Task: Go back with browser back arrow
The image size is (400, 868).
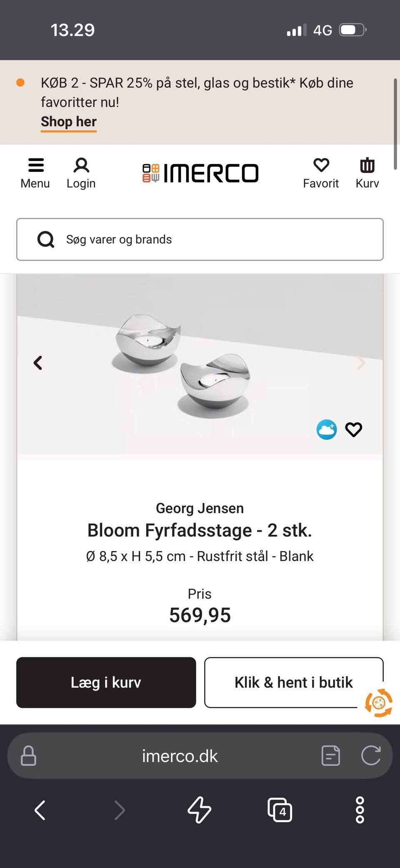Action: point(40,810)
